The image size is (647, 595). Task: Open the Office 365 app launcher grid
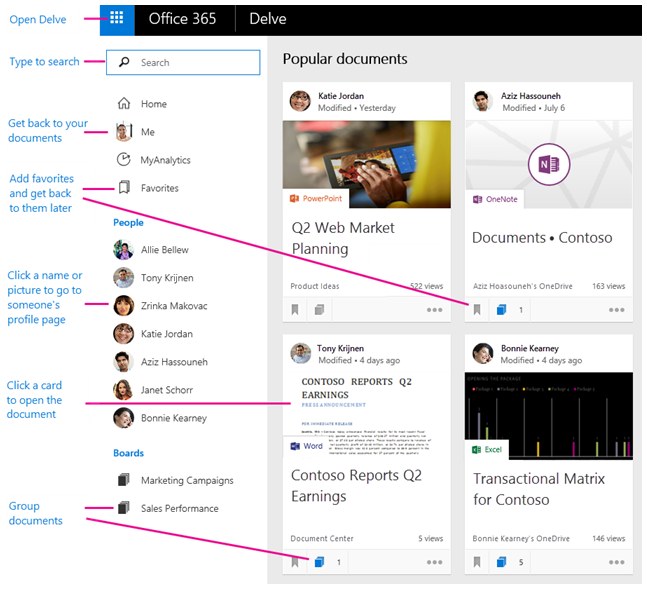coord(117,19)
